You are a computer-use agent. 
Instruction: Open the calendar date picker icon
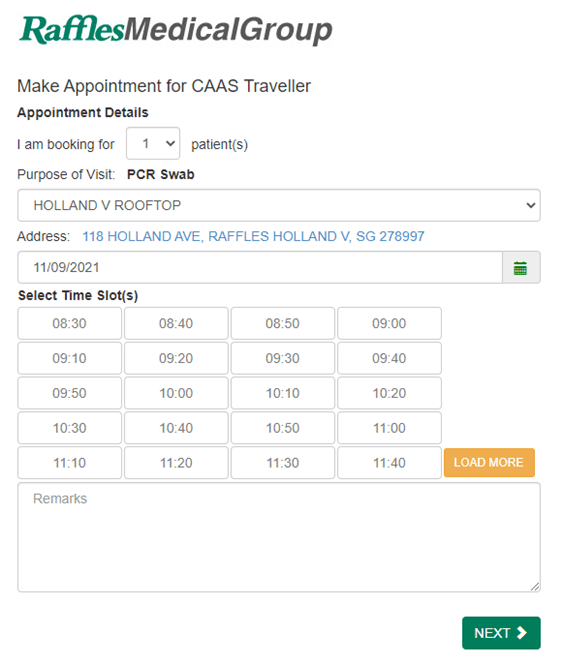[x=521, y=268]
